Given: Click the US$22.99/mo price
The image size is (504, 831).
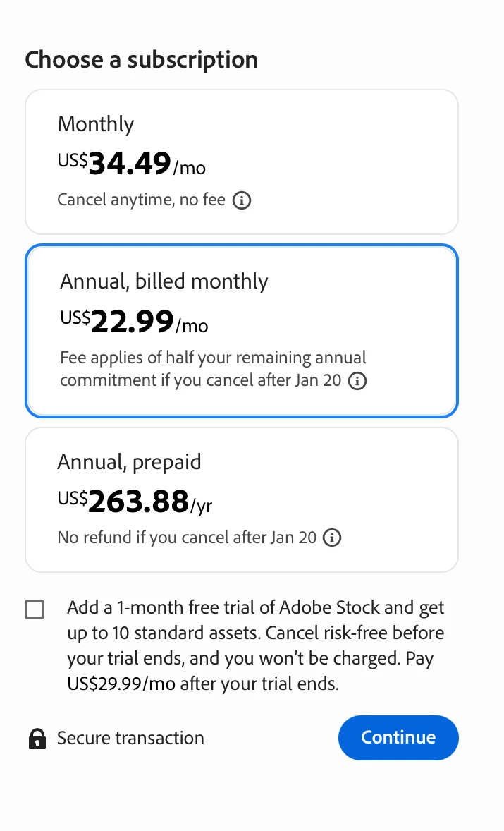Looking at the screenshot, I should (134, 321).
